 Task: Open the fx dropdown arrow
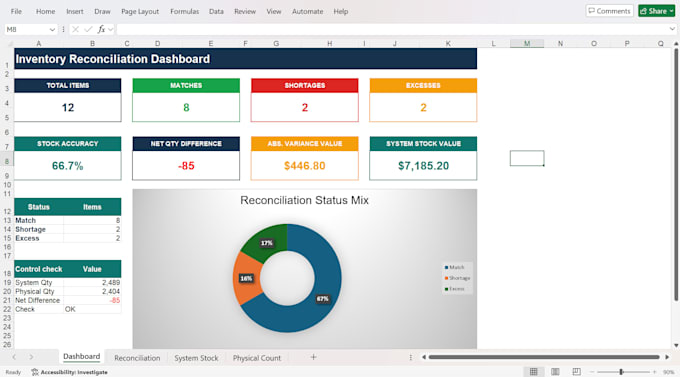pos(111,30)
